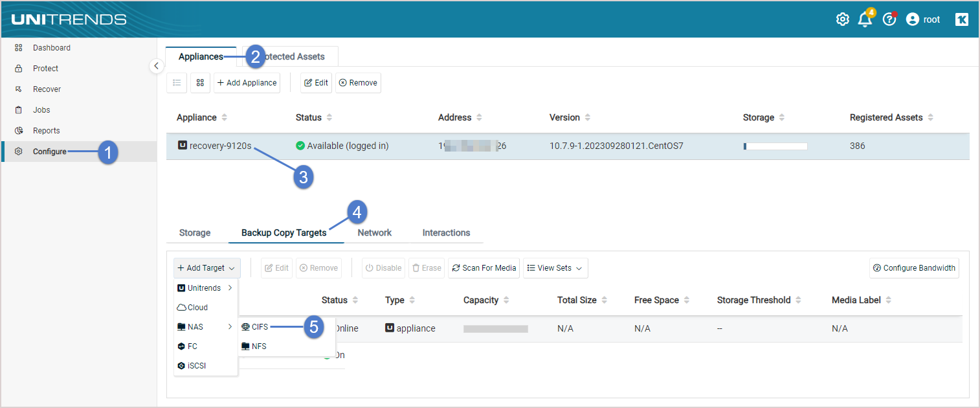Open the help question mark icon

pyautogui.click(x=889, y=19)
